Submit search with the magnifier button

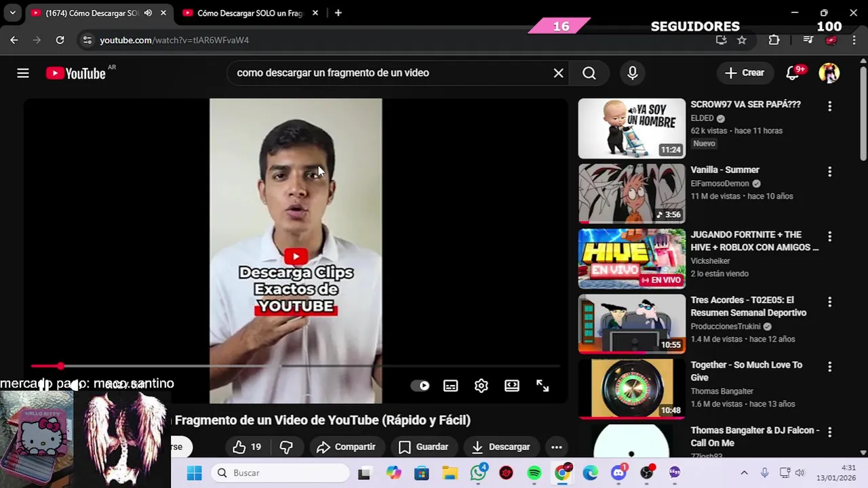pos(589,73)
